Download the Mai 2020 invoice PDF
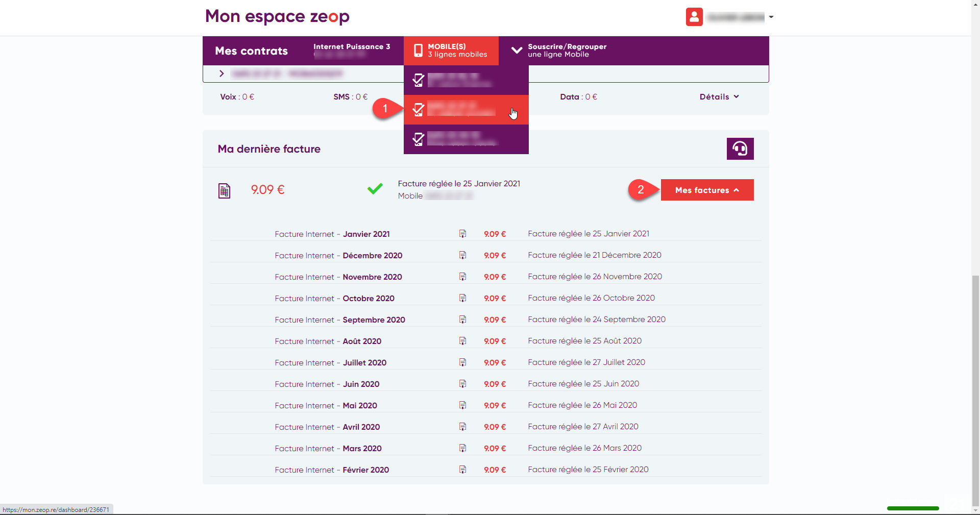 click(462, 405)
